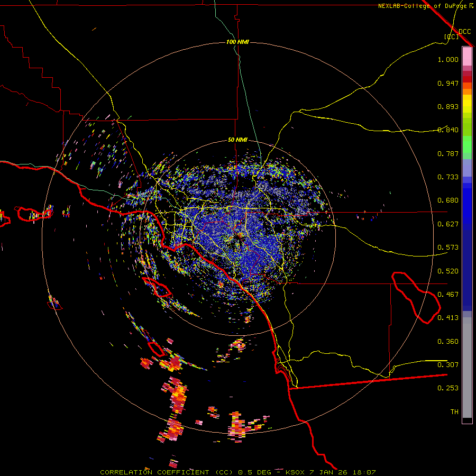Click the '50 NMI' range ring label
The image size is (476, 476).
(237, 140)
